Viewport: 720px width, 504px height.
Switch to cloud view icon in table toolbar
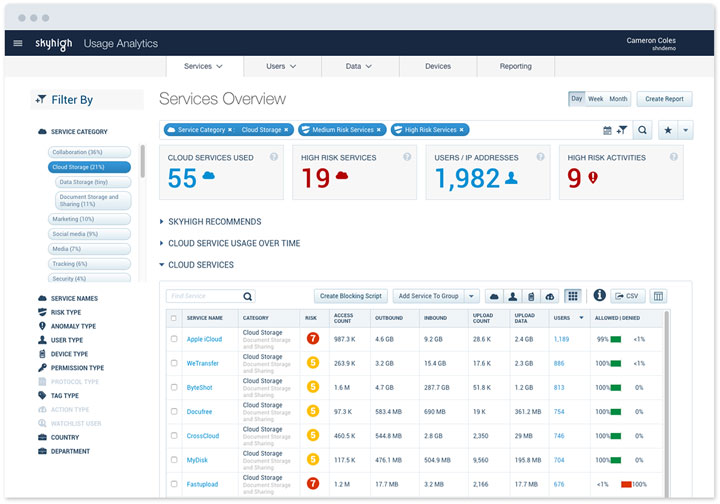[x=494, y=297]
